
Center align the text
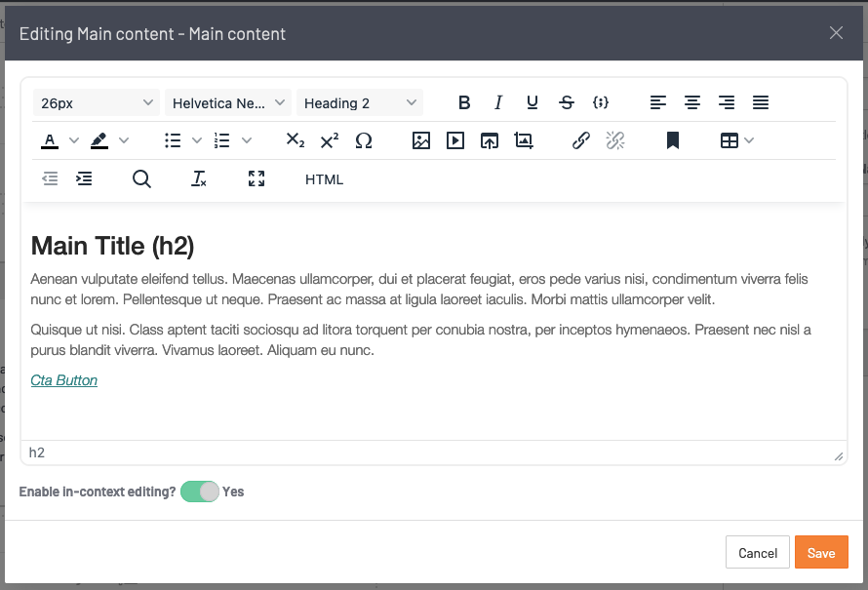click(692, 102)
